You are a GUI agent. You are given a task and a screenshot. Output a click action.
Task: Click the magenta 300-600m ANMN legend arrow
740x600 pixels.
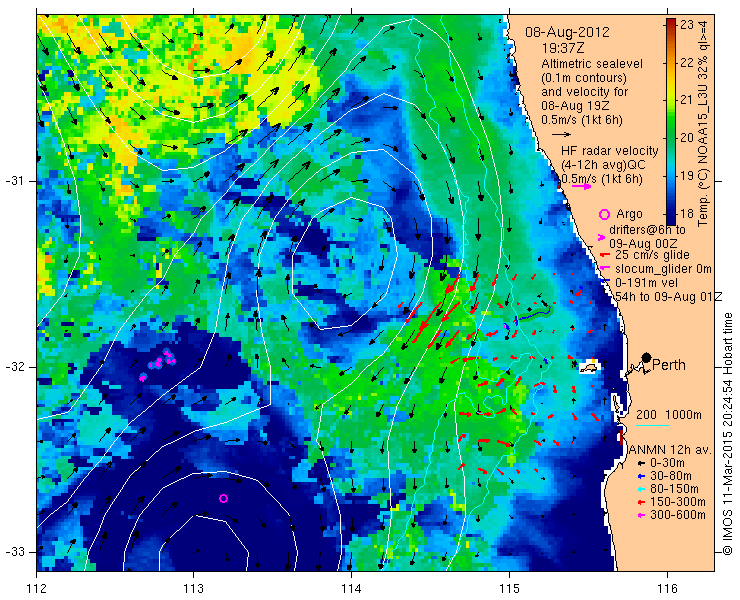coord(641,515)
